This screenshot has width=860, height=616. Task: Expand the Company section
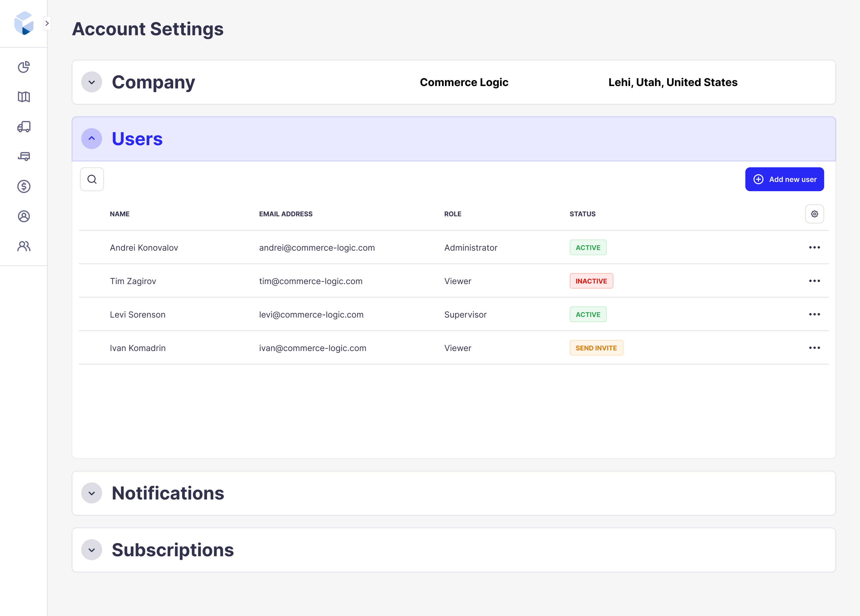click(91, 82)
